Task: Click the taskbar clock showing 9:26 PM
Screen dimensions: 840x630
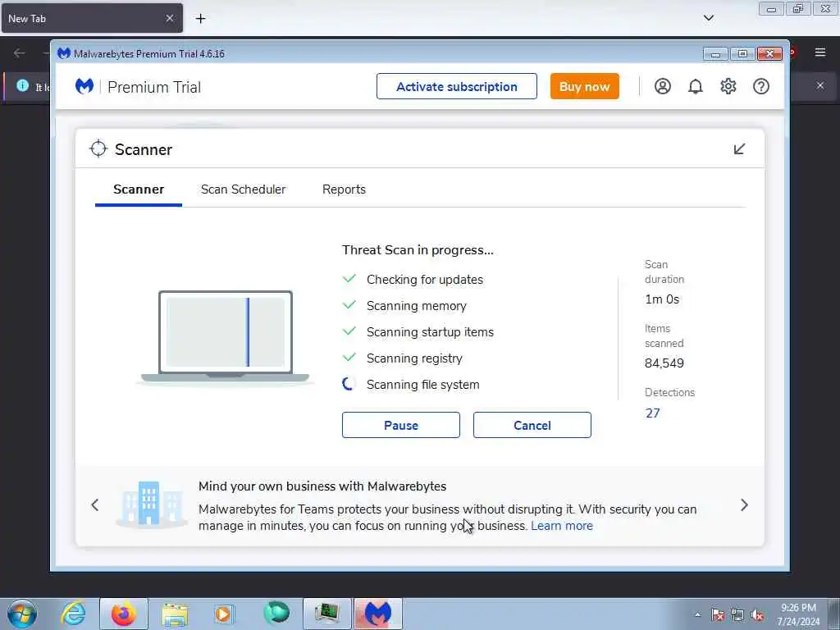Action: click(x=798, y=614)
